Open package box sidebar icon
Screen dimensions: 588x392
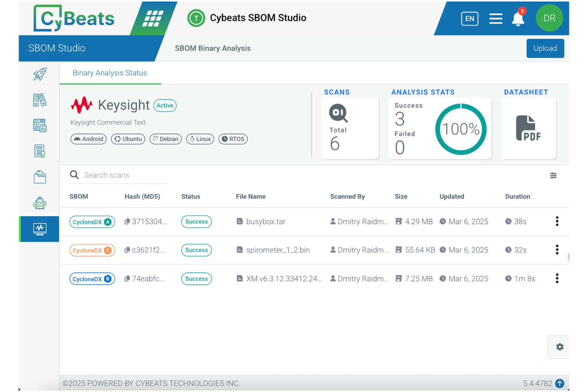pyautogui.click(x=40, y=177)
